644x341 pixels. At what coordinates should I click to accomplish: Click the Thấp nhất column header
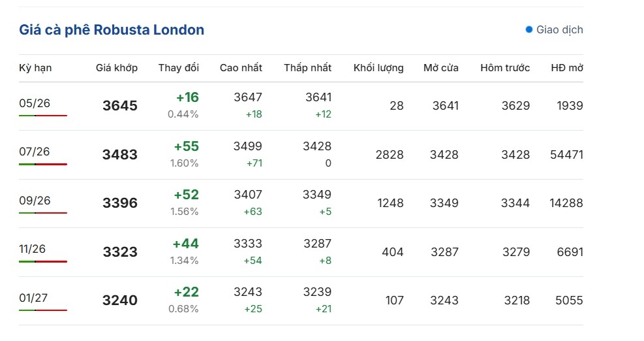pyautogui.click(x=307, y=68)
